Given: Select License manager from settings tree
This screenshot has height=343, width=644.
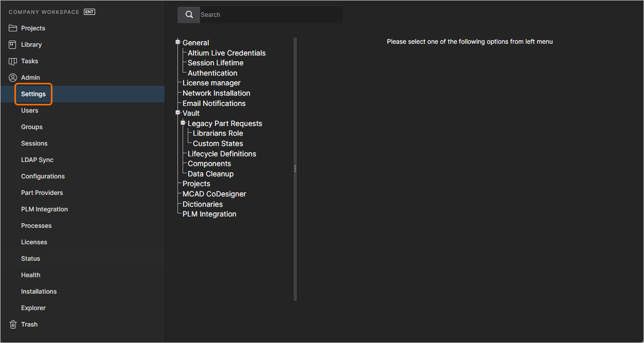Looking at the screenshot, I should [x=210, y=82].
